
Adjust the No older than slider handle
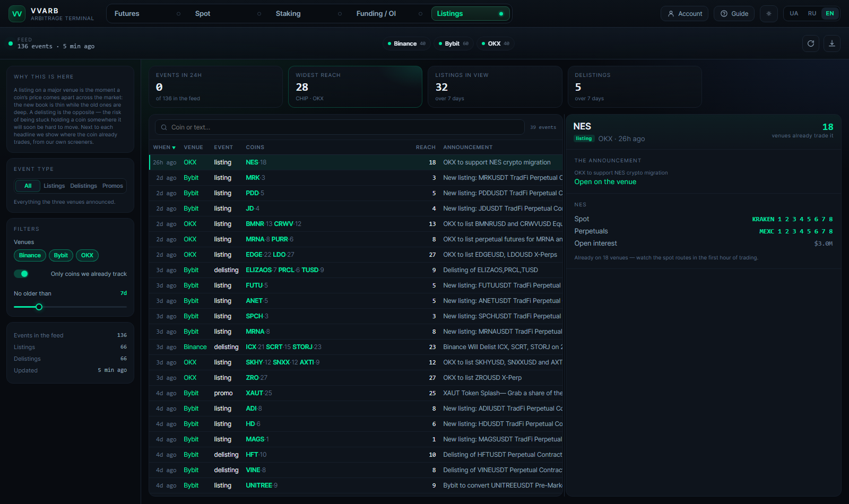pyautogui.click(x=39, y=307)
